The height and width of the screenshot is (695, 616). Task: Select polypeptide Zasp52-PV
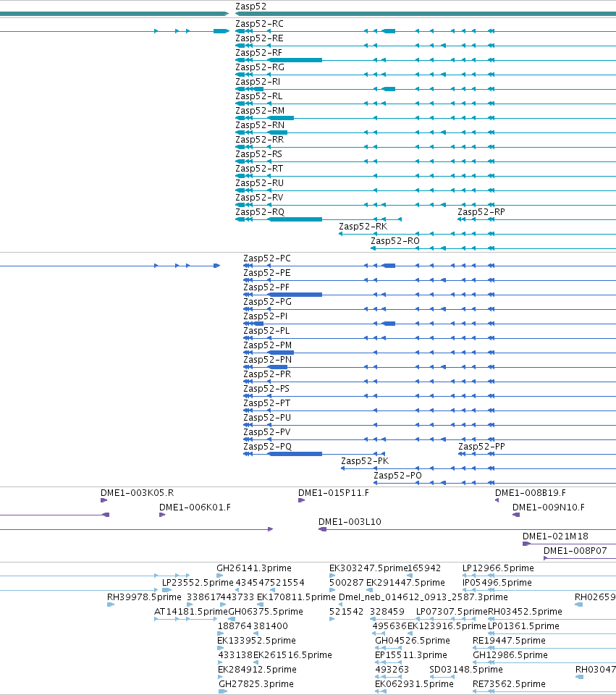pyautogui.click(x=267, y=432)
